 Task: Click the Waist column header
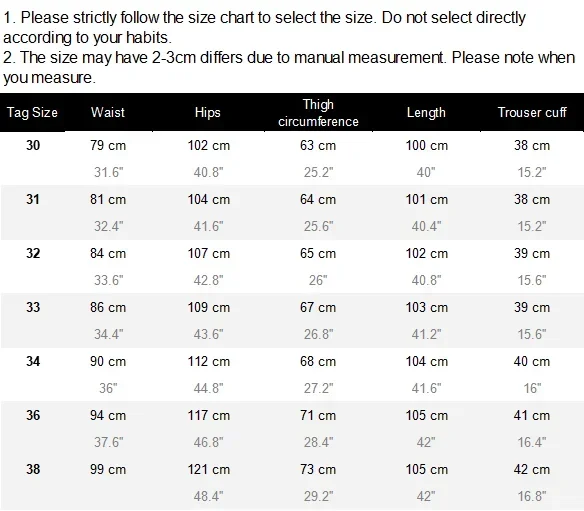click(x=108, y=112)
